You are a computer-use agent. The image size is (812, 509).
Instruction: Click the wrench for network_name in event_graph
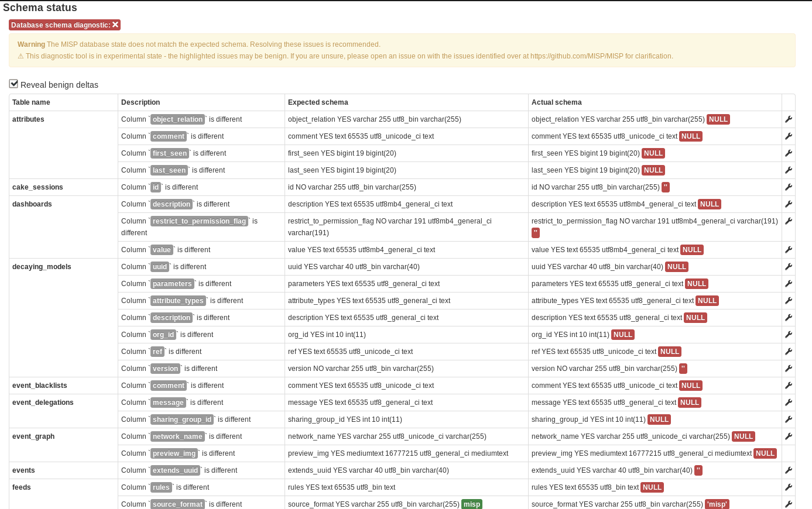click(788, 436)
